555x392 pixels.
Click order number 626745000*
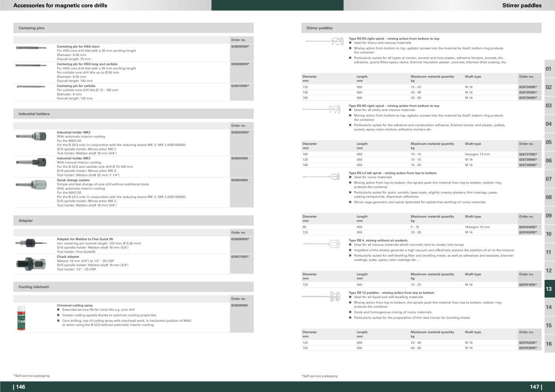pyautogui.click(x=528, y=232)
